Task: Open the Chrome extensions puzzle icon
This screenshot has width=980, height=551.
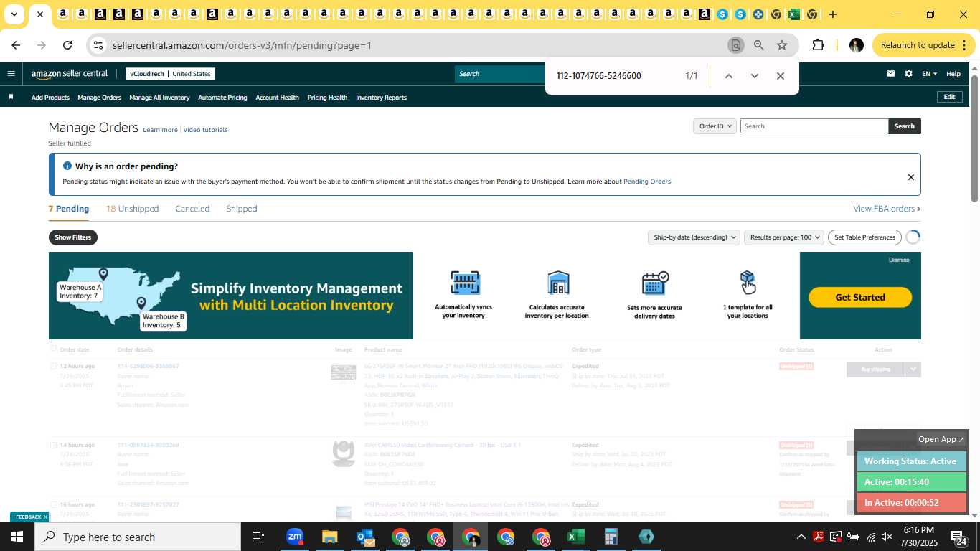Action: (818, 45)
